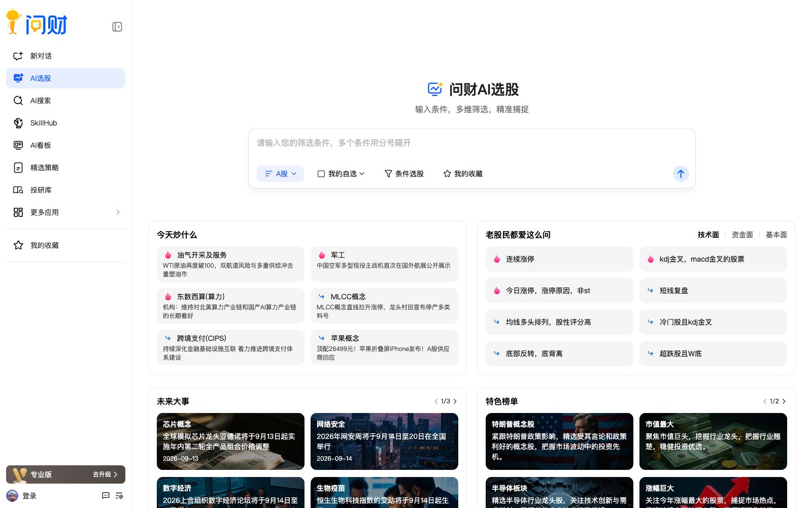
Task: Open the 特朗普概念股 ranking card
Action: click(559, 441)
